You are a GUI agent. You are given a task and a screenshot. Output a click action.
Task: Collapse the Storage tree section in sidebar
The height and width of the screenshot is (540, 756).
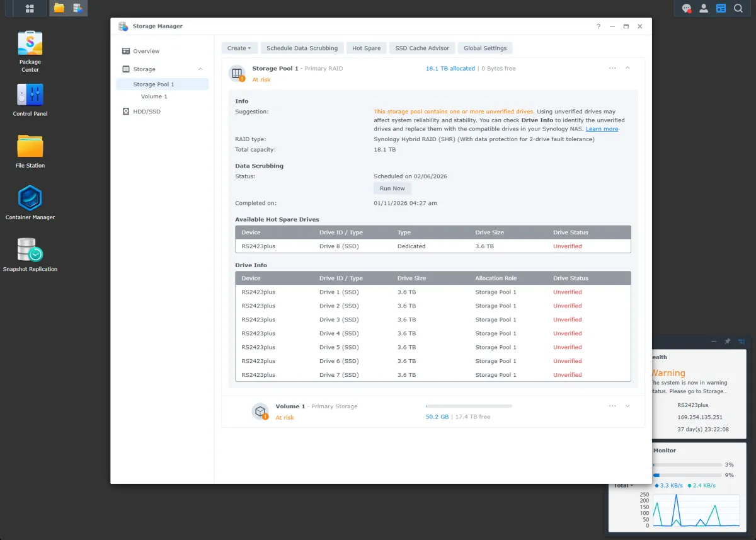[x=200, y=69]
